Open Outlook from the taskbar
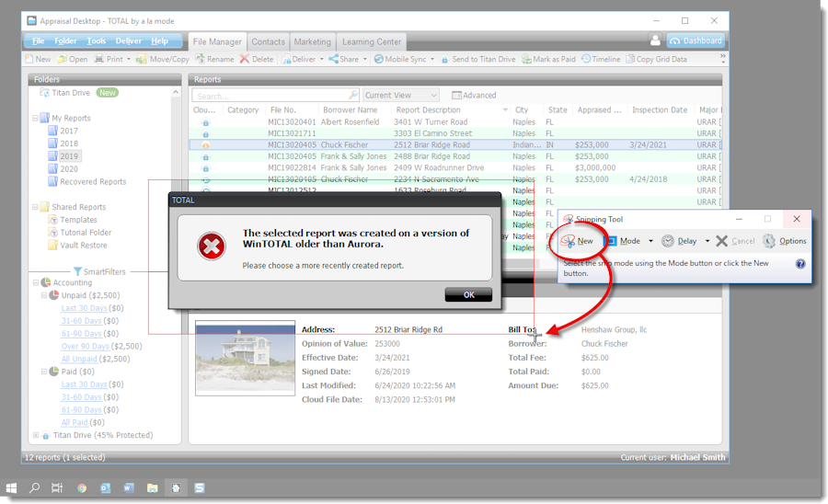828x504 pixels. coord(105,488)
